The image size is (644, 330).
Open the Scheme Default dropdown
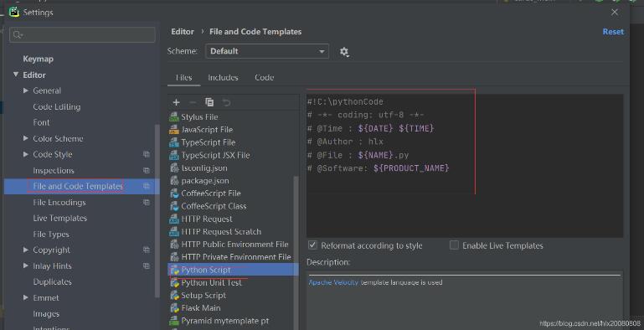click(x=267, y=51)
